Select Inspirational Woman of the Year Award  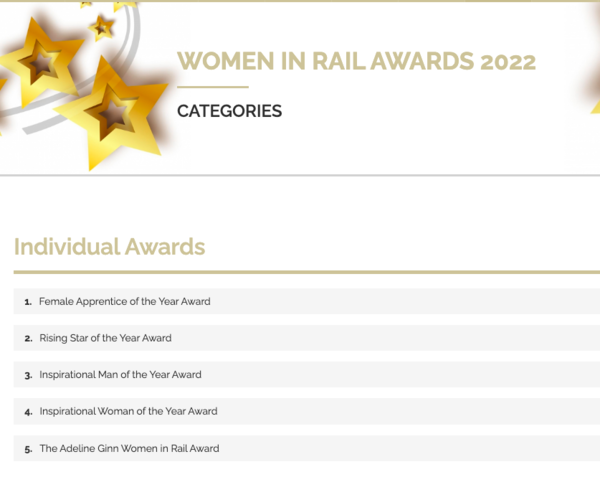(x=307, y=411)
